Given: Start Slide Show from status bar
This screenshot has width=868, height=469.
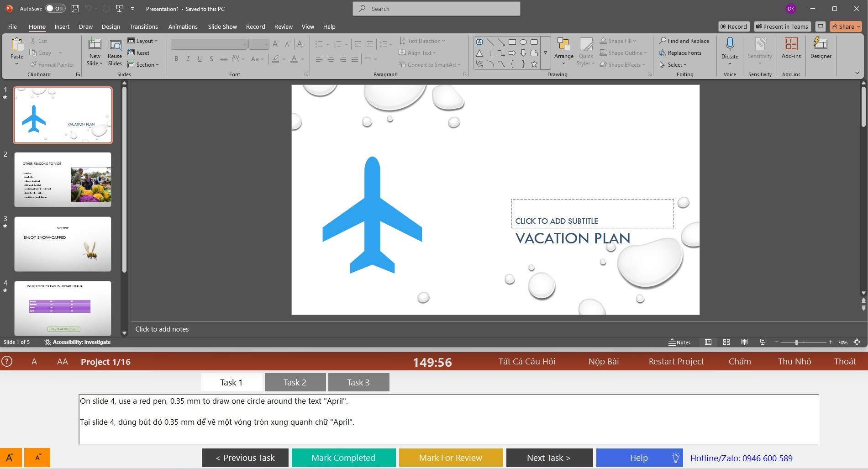Looking at the screenshot, I should click(763, 342).
